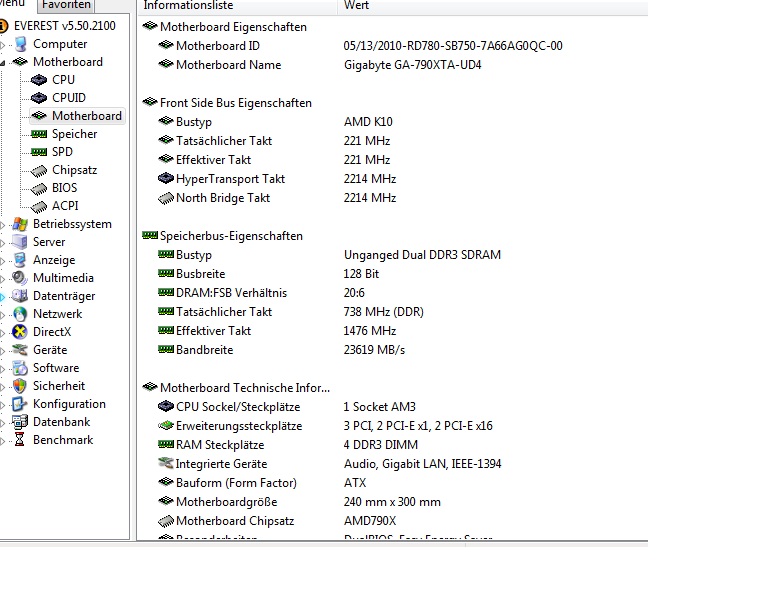Click the BIOS chip icon
This screenshot has width=768, height=614.
tap(39, 189)
